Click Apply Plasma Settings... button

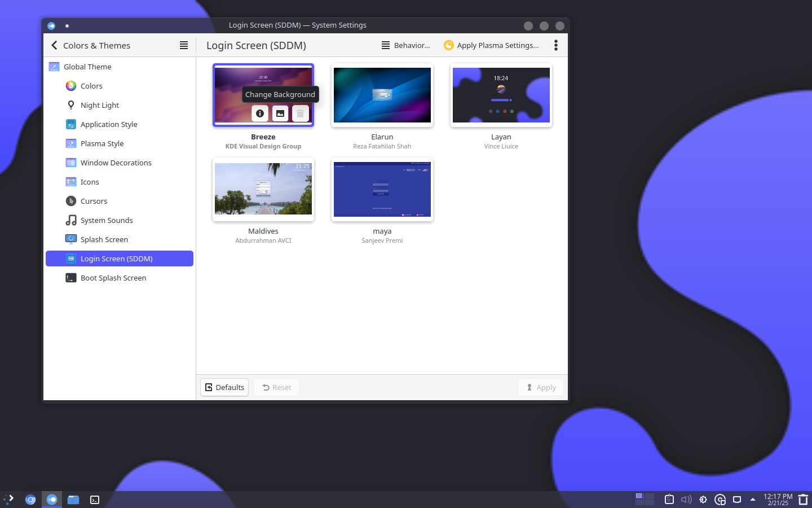491,45
